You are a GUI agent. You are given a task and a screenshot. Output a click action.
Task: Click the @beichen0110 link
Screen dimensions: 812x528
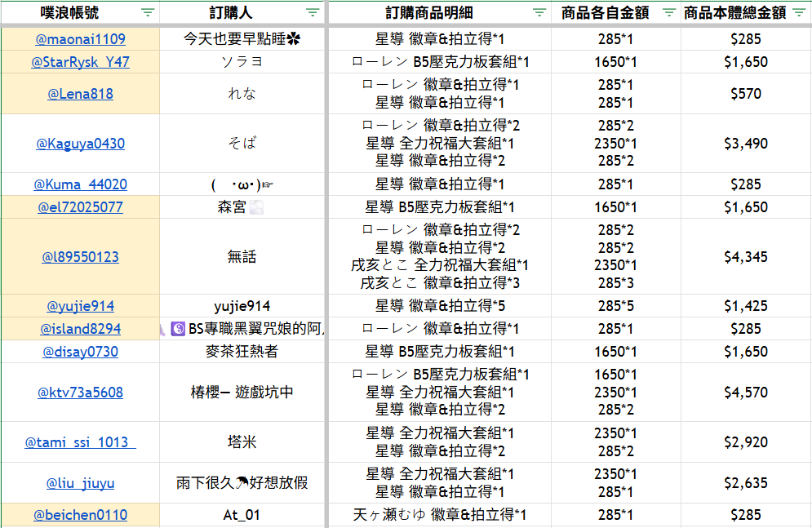pyautogui.click(x=80, y=515)
